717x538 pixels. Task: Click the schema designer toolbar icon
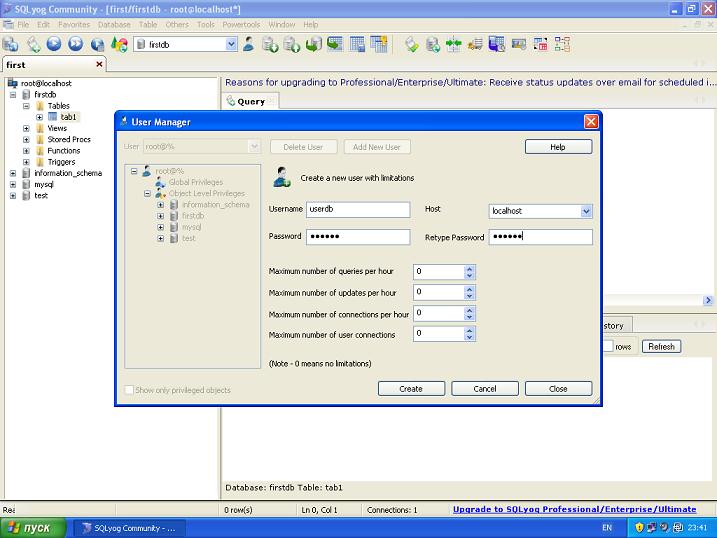(562, 44)
